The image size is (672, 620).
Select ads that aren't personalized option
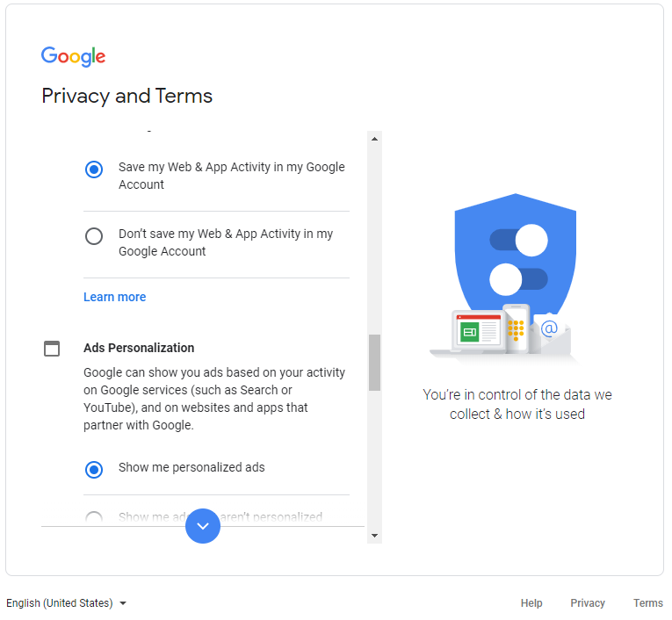coord(93,517)
